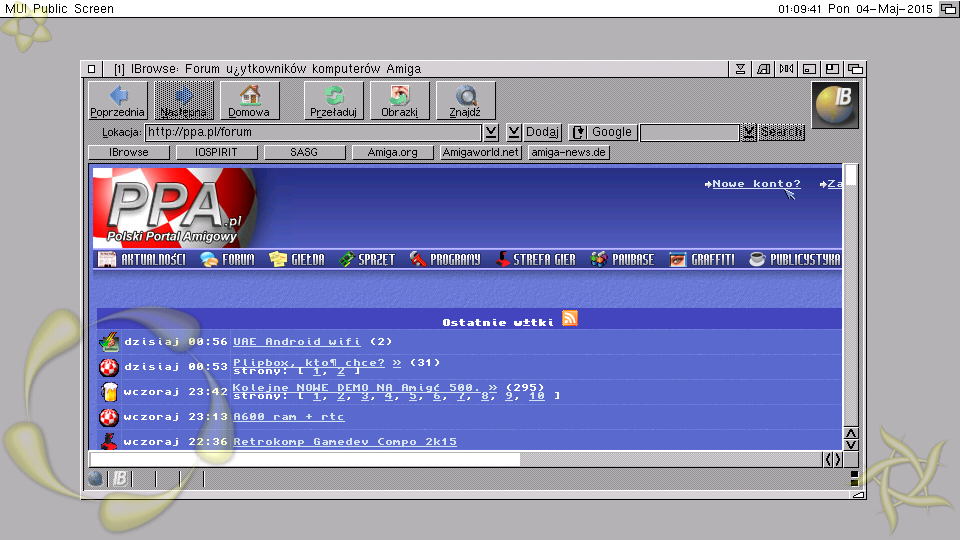Open the GIEŁDA section

coord(297,260)
